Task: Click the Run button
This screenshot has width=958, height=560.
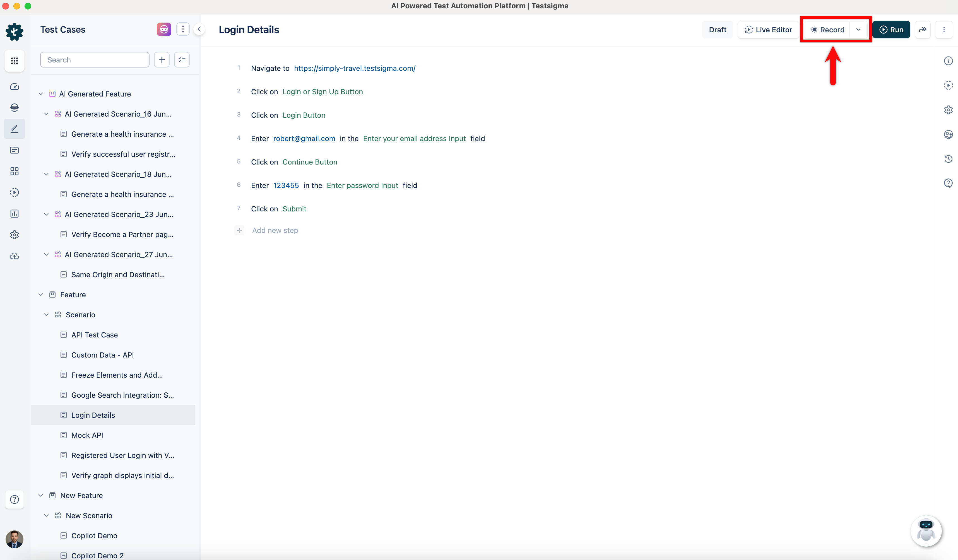Action: (x=891, y=30)
